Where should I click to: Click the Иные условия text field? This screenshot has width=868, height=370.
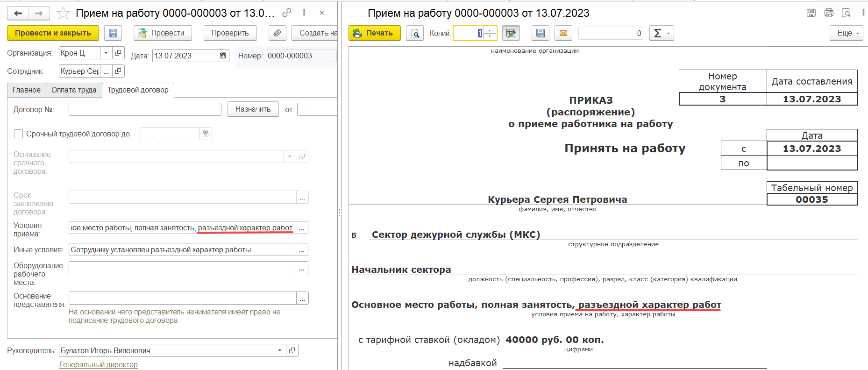tap(182, 250)
